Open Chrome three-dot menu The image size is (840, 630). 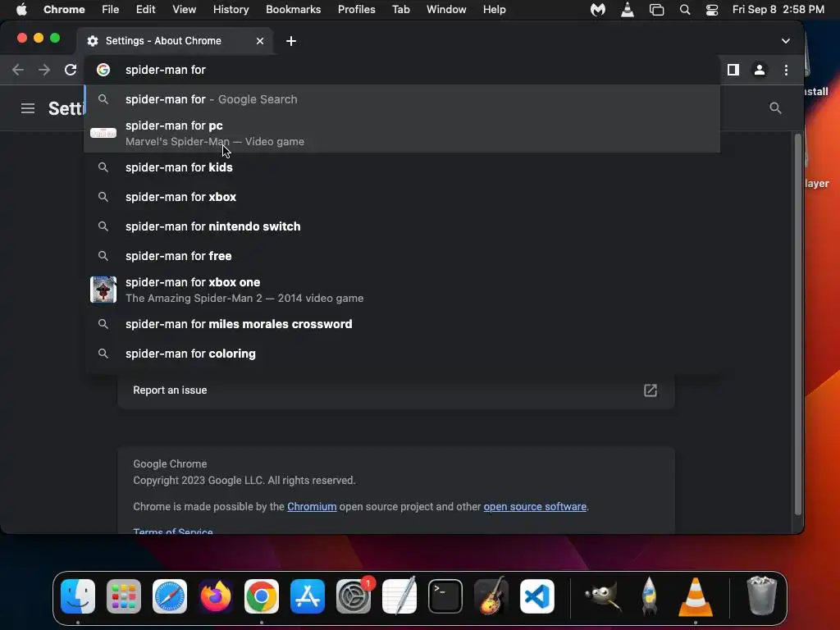tap(786, 70)
